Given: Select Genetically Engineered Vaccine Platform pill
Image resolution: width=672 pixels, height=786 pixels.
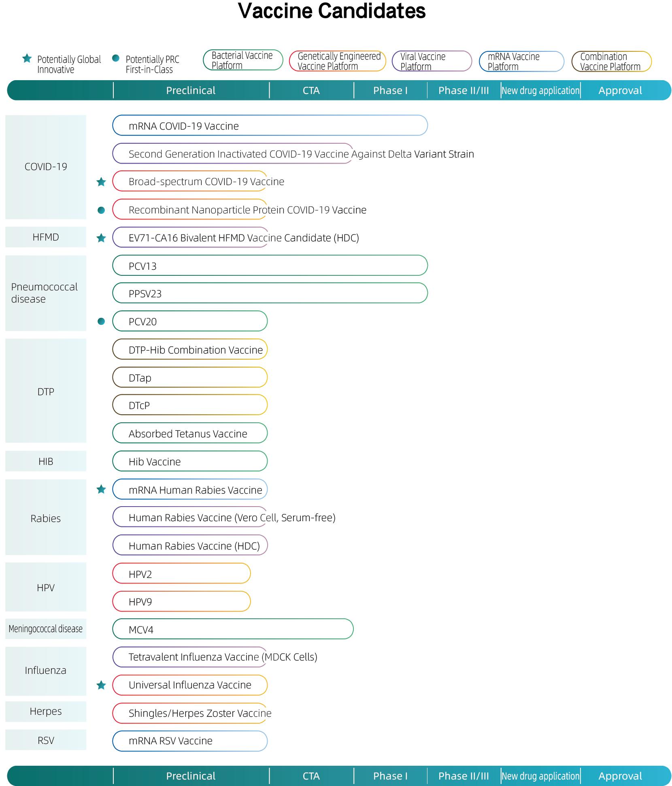Looking at the screenshot, I should [x=337, y=61].
